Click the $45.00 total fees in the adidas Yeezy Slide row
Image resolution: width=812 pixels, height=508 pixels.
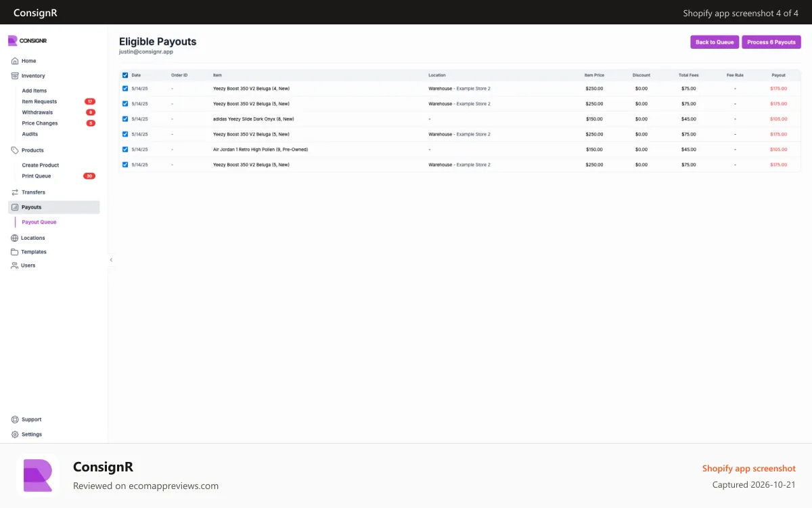(689, 119)
